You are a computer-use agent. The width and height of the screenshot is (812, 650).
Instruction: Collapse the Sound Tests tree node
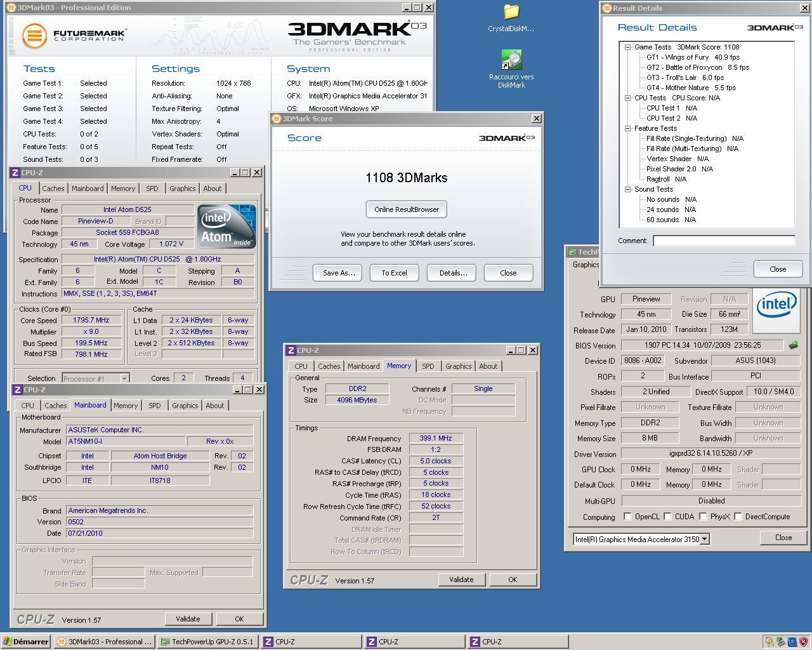coord(627,189)
